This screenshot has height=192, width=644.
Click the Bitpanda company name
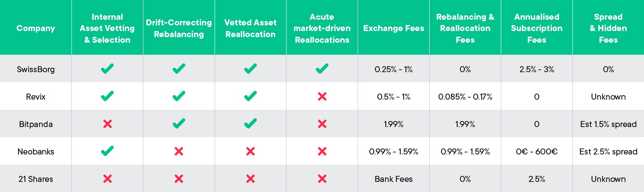click(x=36, y=124)
